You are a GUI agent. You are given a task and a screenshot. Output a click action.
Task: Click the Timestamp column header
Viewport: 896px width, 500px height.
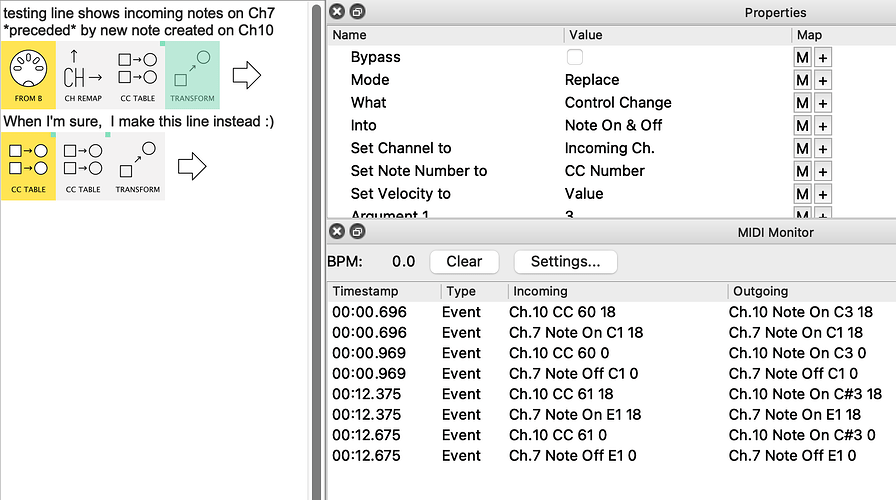[x=384, y=291]
